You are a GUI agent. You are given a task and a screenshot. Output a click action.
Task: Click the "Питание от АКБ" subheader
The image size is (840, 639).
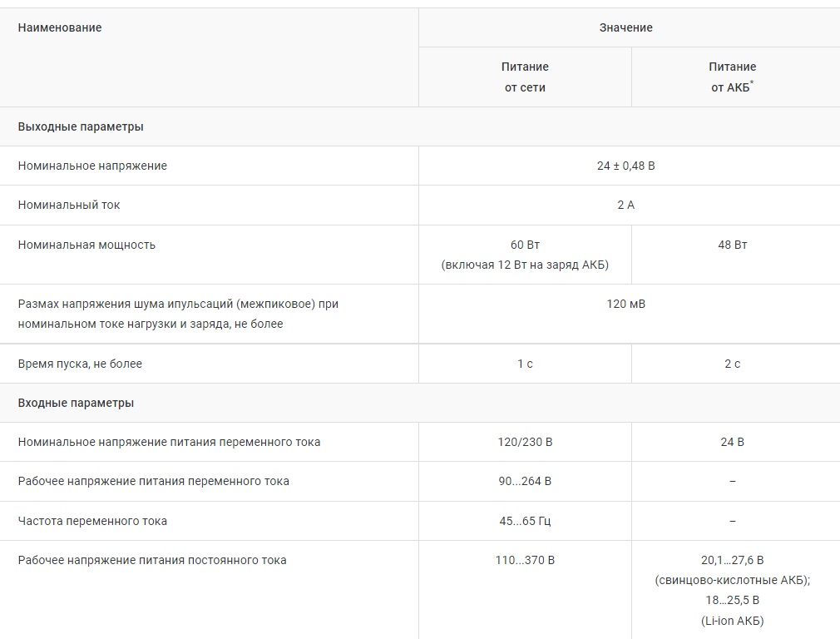coord(732,77)
